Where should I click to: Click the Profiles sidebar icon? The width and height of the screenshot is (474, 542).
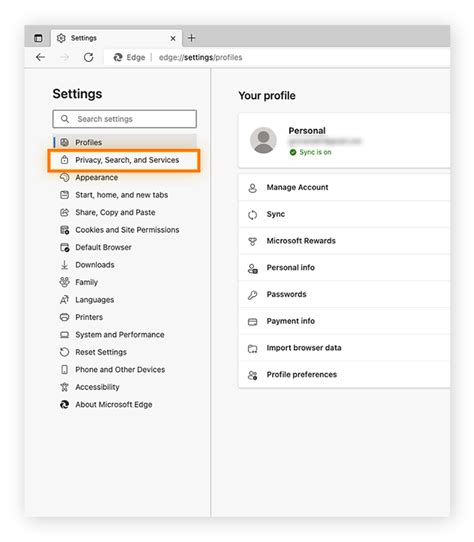(64, 142)
